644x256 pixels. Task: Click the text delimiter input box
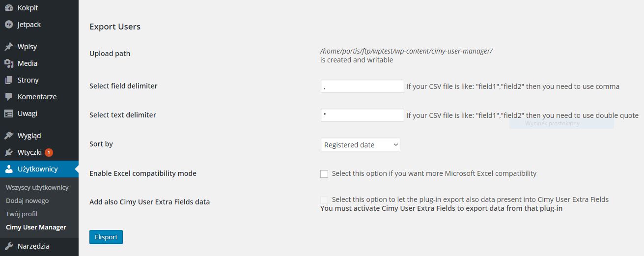(363, 115)
